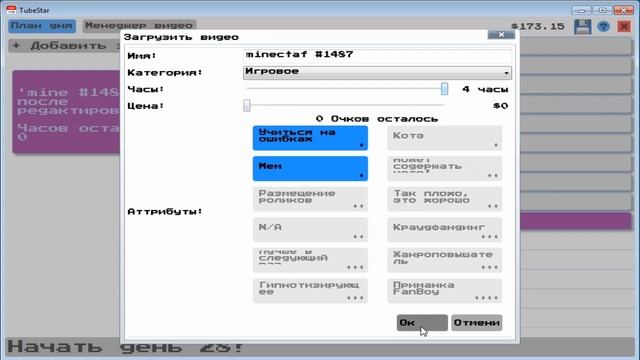Image resolution: width=640 pixels, height=360 pixels.
Task: Click the 0 Очков осталось text
Action: click(x=377, y=119)
